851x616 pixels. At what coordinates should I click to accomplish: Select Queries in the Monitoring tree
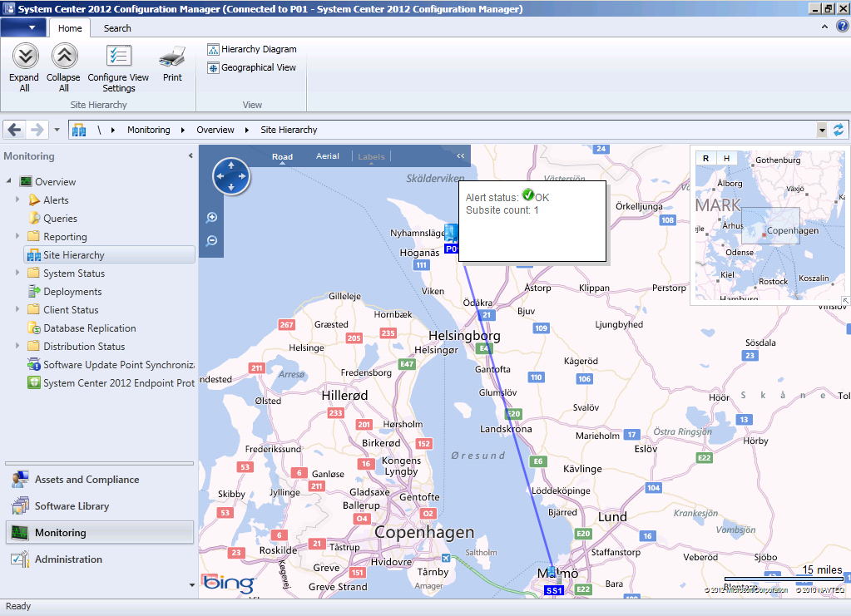pyautogui.click(x=52, y=219)
